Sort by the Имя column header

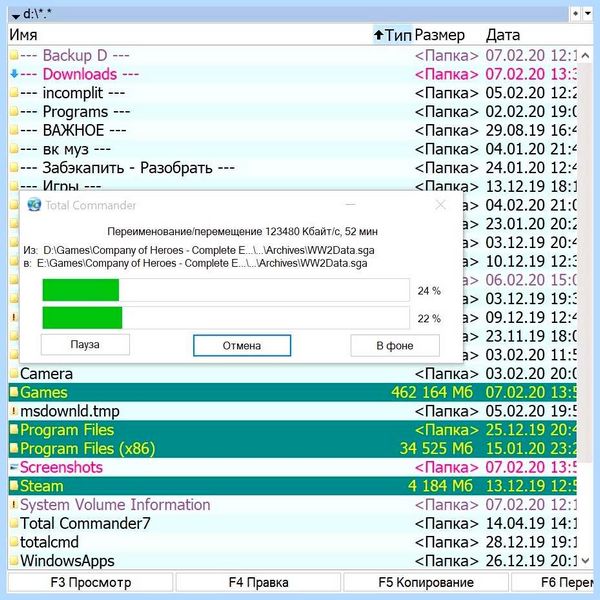point(23,35)
